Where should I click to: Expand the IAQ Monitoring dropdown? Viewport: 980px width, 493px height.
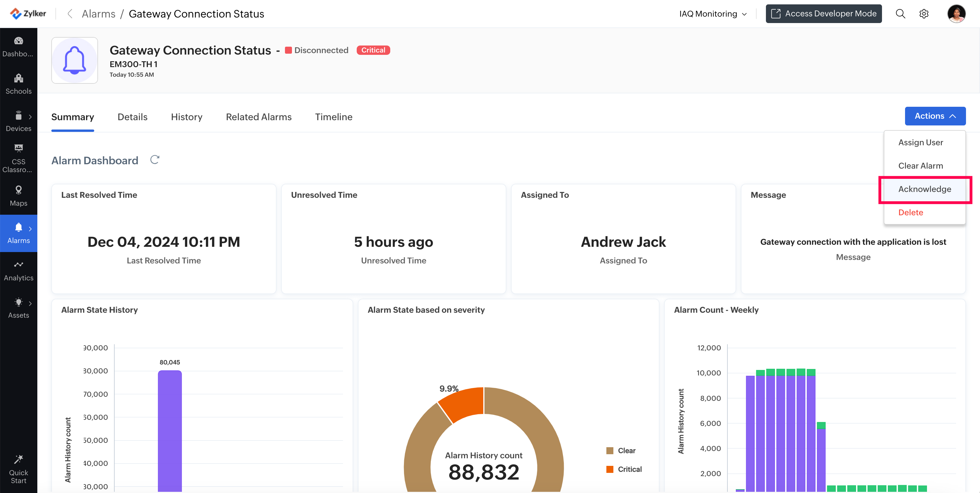713,14
